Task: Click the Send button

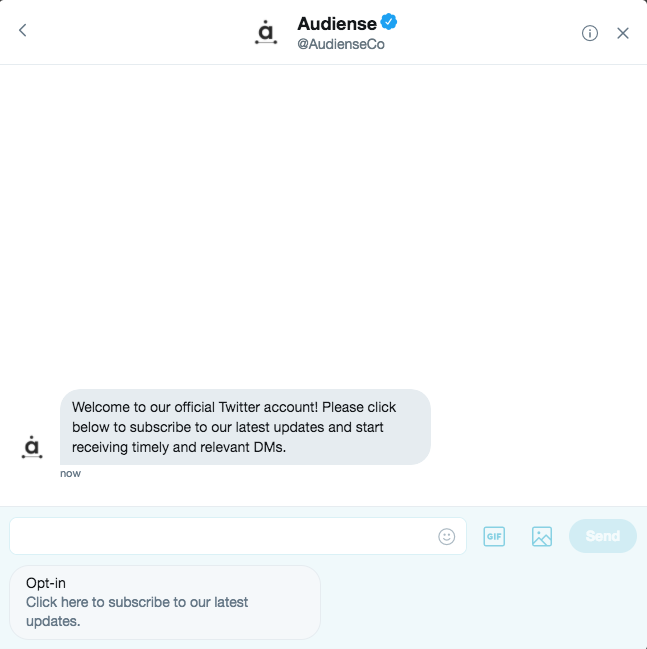Action: click(x=603, y=536)
